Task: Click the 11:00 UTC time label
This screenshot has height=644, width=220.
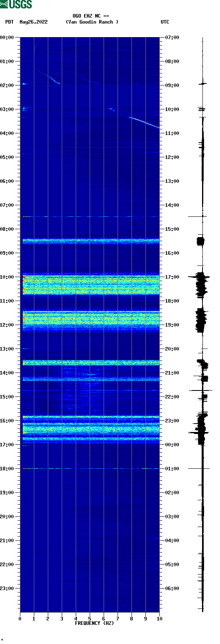Action: pyautogui.click(x=172, y=133)
